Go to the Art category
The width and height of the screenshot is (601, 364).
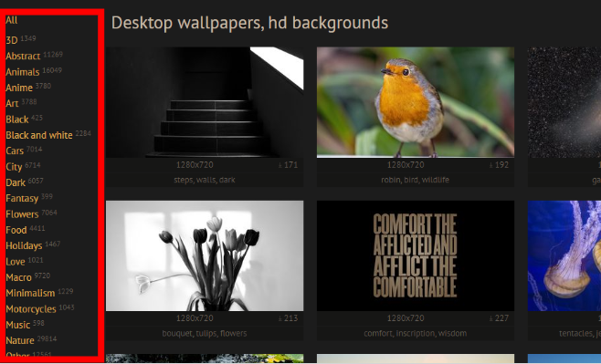12,103
